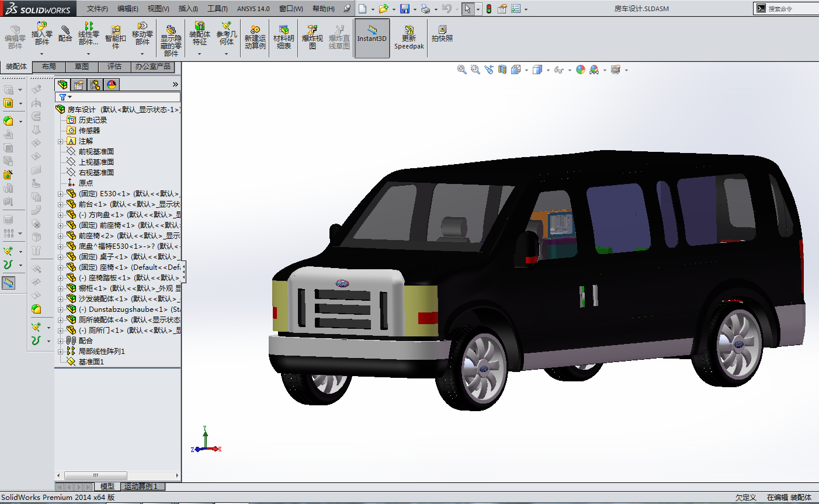Open the DisplayManager tab
The width and height of the screenshot is (819, 504).
point(112,85)
